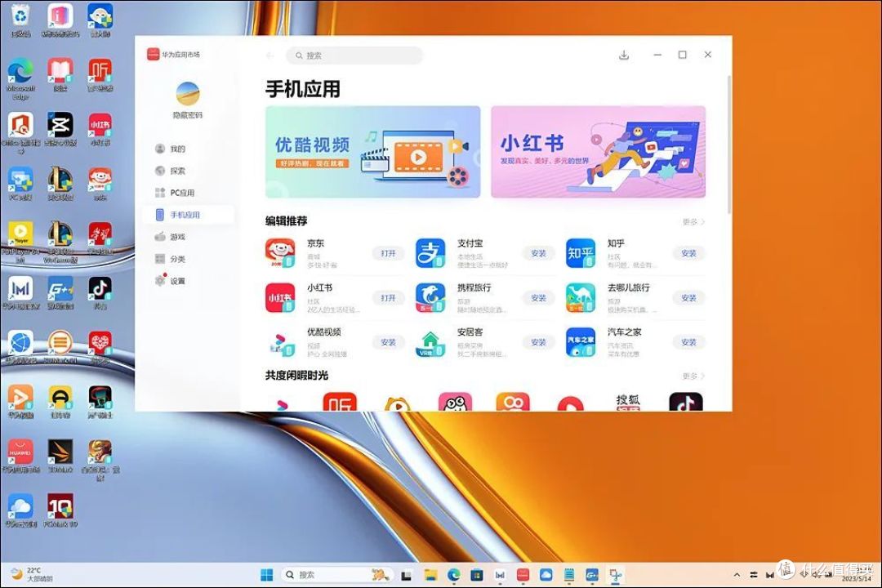Image resolution: width=882 pixels, height=588 pixels.
Task: Expand 更多 for 共度闲暇时光
Action: [x=693, y=376]
